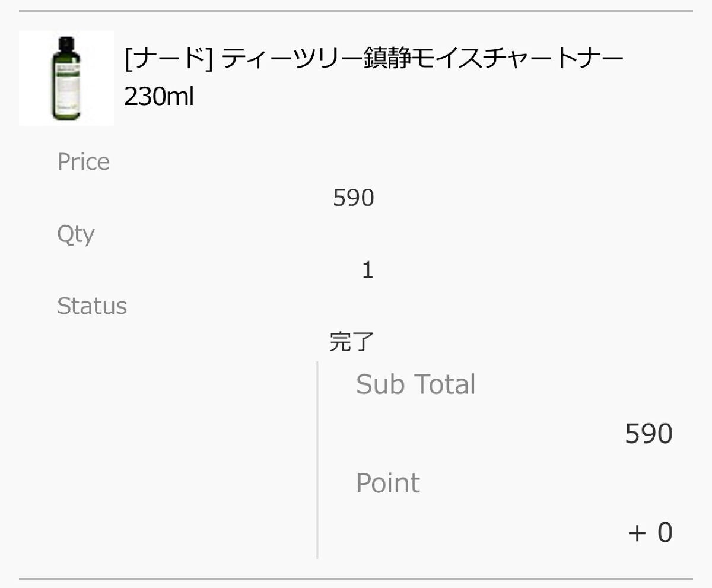Image resolution: width=712 pixels, height=588 pixels.
Task: Click the Qty label
Action: 75,234
